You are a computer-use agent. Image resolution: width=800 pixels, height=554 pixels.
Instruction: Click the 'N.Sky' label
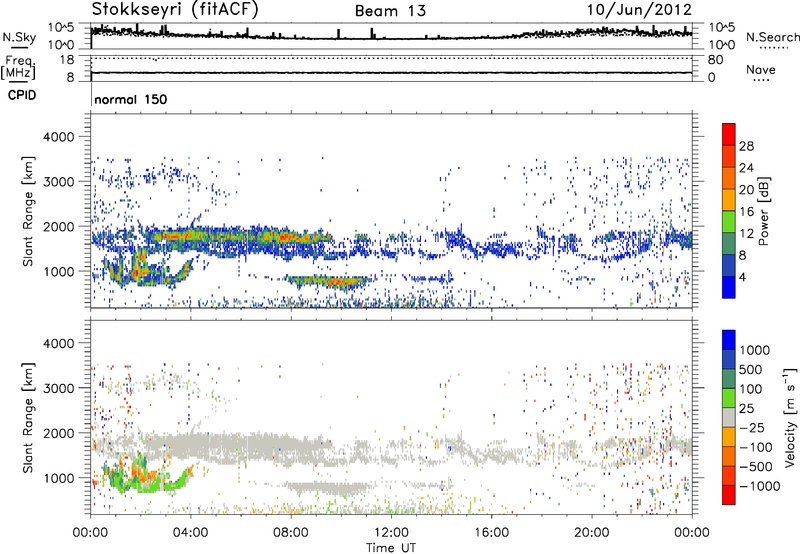(x=19, y=37)
